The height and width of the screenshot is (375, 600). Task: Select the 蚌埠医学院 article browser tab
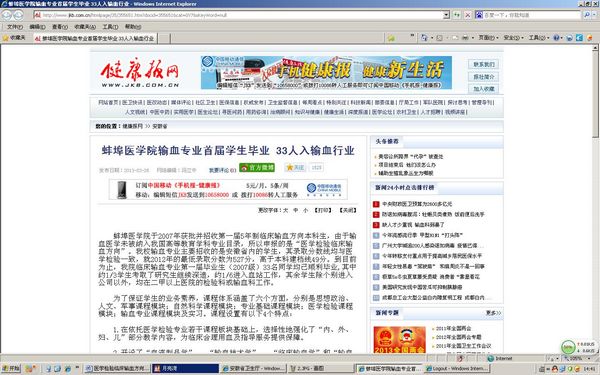[95, 38]
